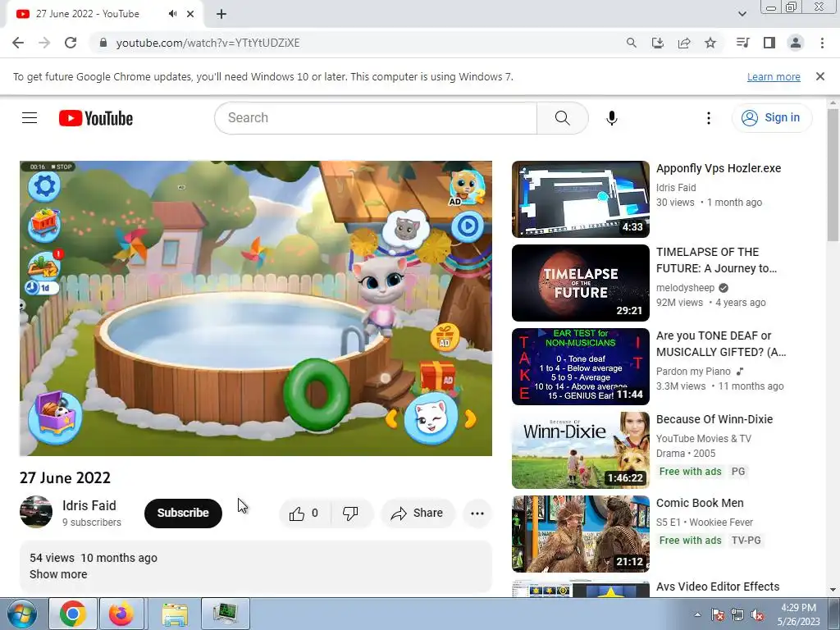The image size is (840, 630).
Task: Open Chrome's zoom magnifier icon in address bar
Action: (631, 43)
